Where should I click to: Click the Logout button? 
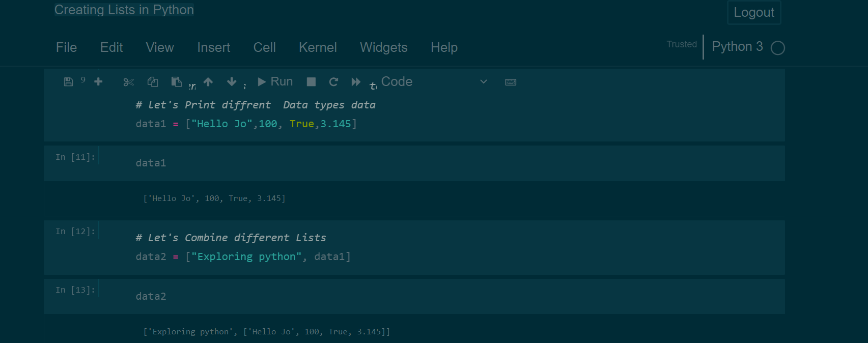[753, 13]
